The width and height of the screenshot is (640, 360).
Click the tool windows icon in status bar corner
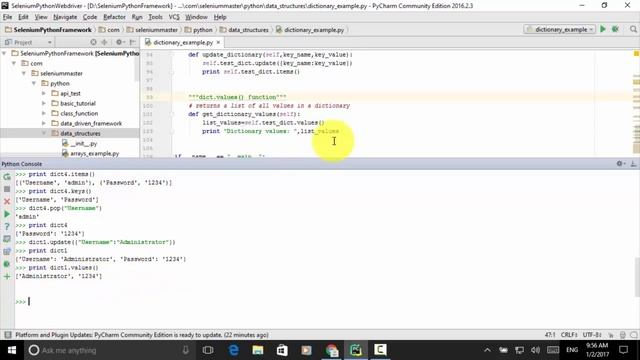point(7,335)
